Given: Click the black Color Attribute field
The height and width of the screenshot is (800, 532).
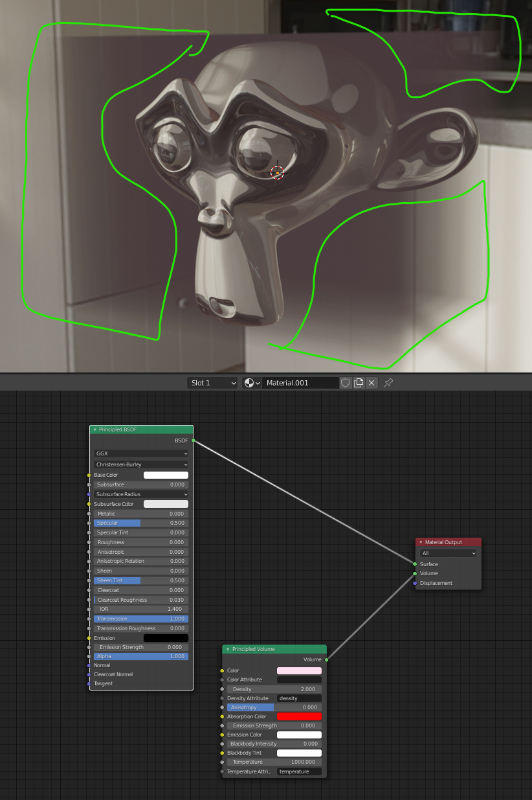Looking at the screenshot, I should [x=299, y=680].
